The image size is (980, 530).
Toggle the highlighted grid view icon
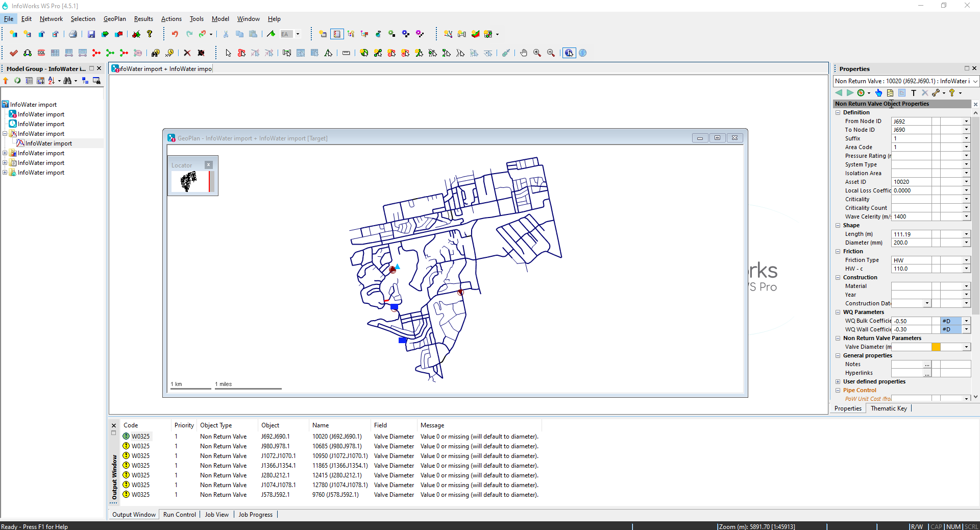[x=337, y=34]
